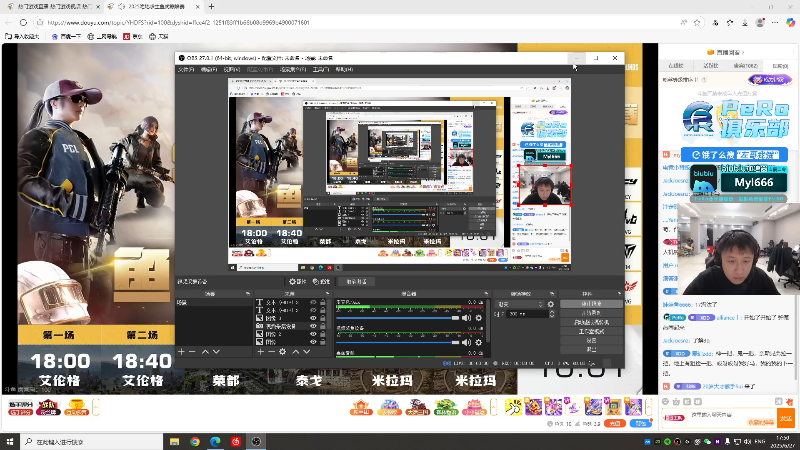The image size is (800, 450).
Task: Open File Explorer from the taskbar
Action: point(174,442)
